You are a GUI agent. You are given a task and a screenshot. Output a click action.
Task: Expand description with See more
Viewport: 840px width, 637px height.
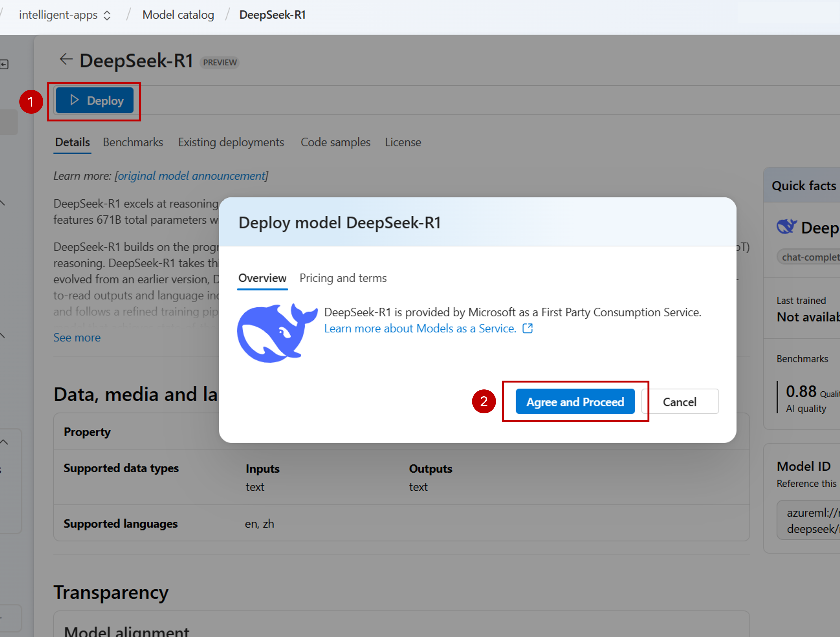[77, 338]
